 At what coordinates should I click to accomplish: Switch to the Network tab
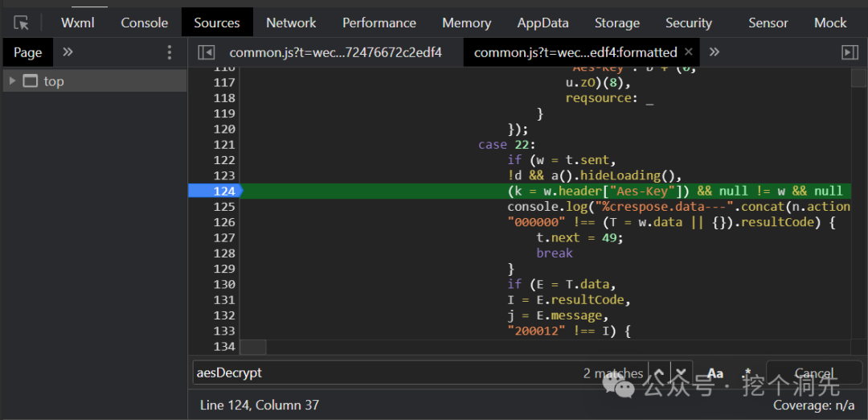coord(291,23)
